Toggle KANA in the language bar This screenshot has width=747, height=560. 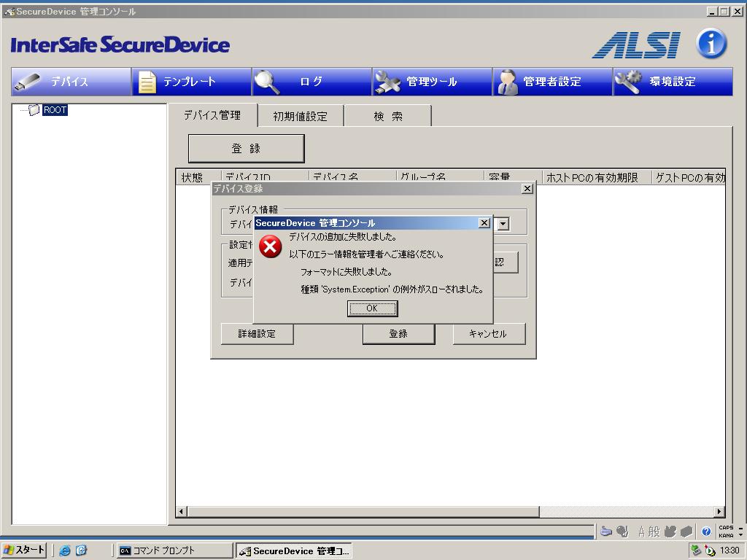[x=726, y=535]
